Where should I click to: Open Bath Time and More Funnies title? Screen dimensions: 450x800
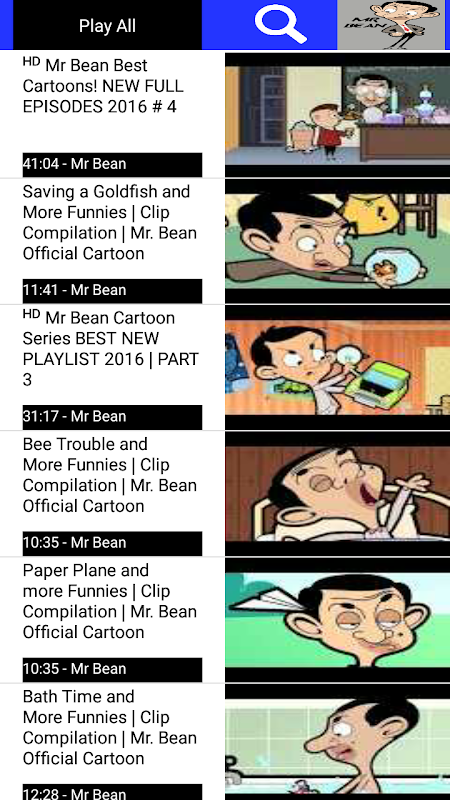pos(110,728)
